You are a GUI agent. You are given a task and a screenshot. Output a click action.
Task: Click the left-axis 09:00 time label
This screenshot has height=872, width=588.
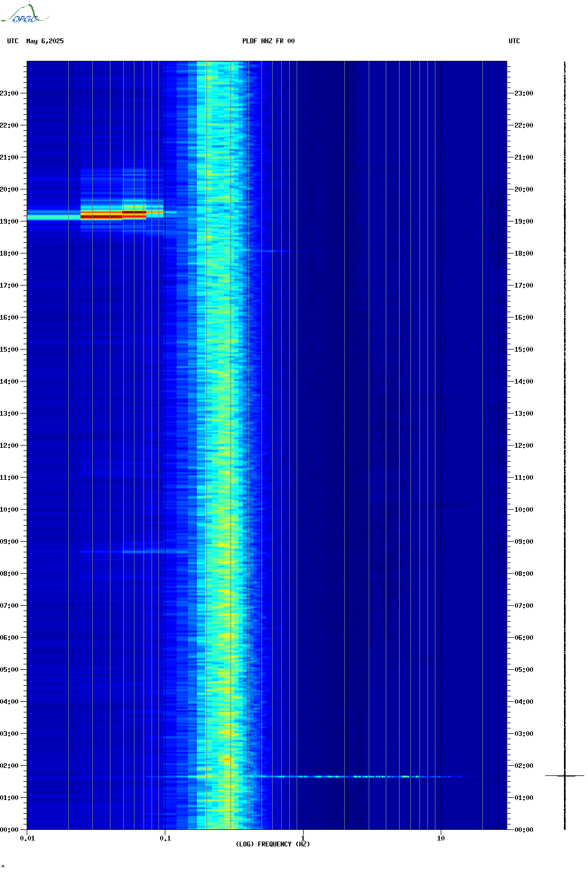[x=9, y=542]
